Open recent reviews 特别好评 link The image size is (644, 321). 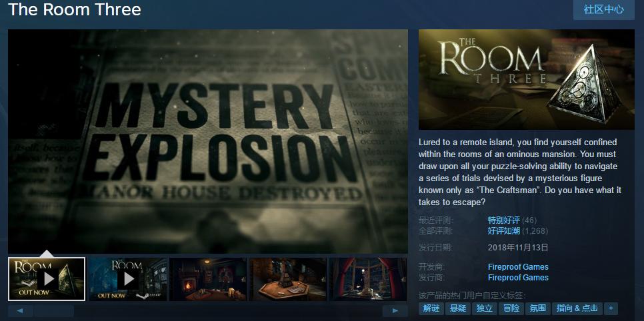point(503,220)
